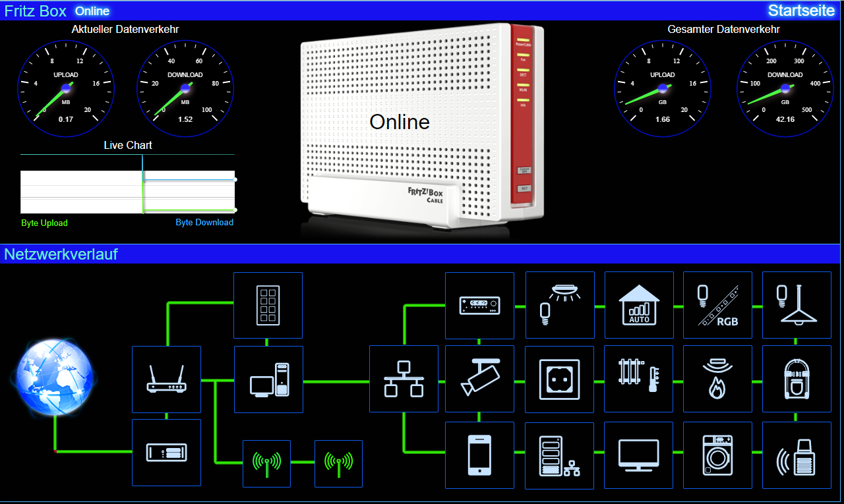
Task: Open the wireless speaker icon
Action: [797, 455]
